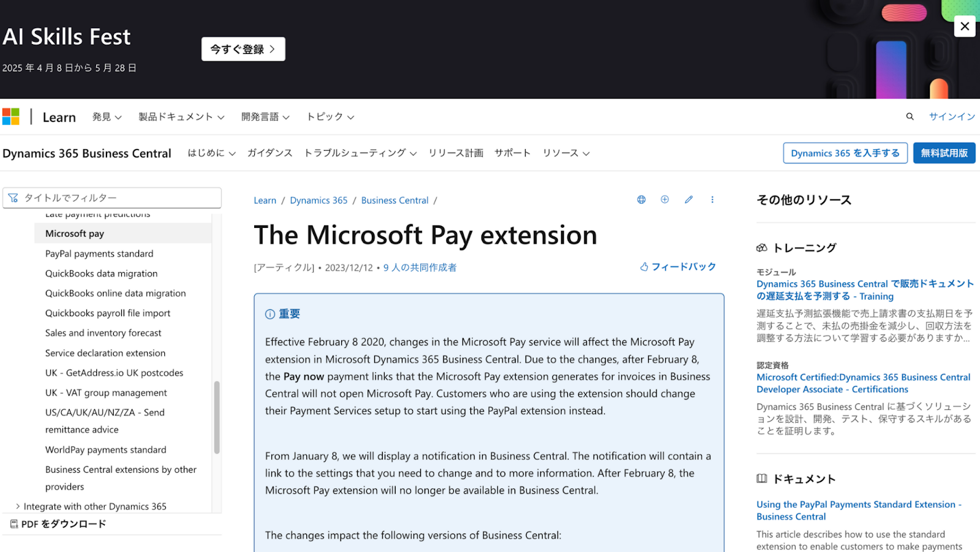Open the 9 人の共同作成者 link
The height and width of the screenshot is (552, 980).
pos(420,268)
